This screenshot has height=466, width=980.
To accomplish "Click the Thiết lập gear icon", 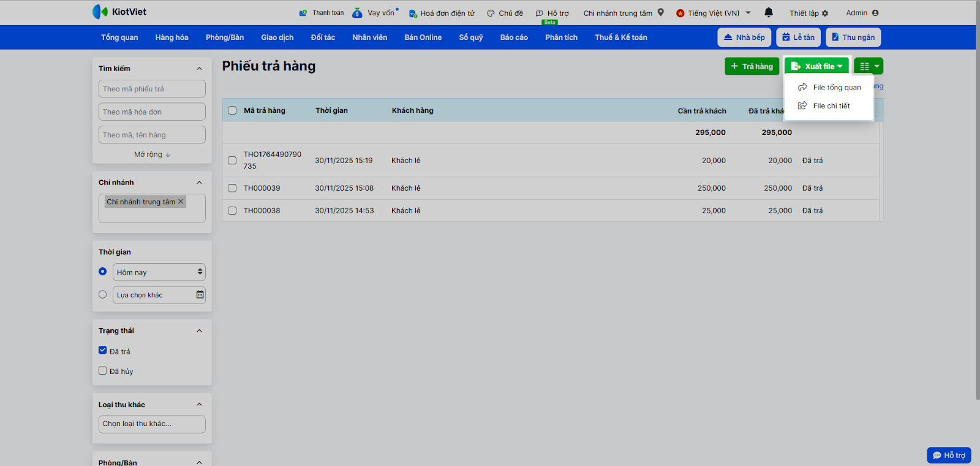I will coord(825,13).
